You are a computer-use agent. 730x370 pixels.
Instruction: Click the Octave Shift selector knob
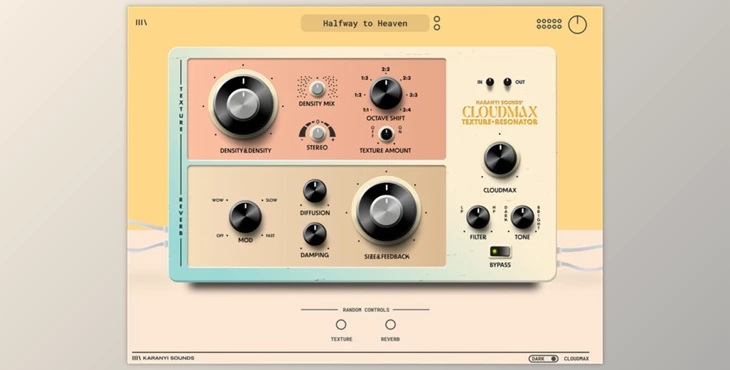point(386,94)
